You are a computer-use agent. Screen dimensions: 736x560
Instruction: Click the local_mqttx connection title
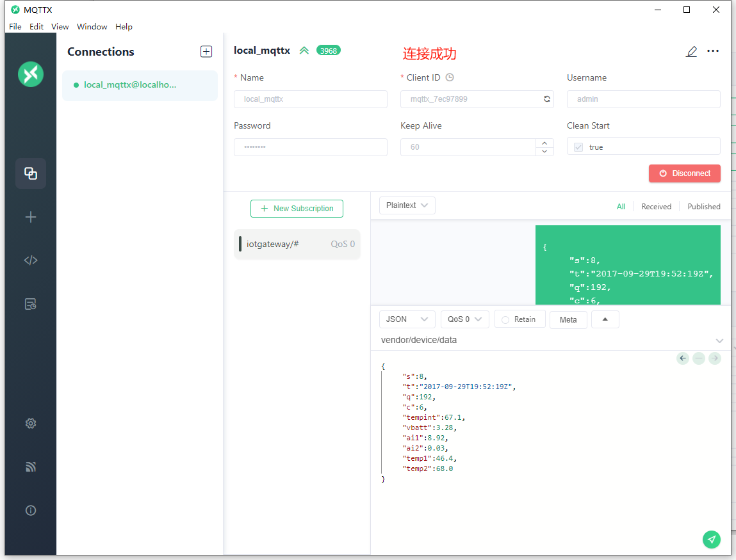pos(262,51)
